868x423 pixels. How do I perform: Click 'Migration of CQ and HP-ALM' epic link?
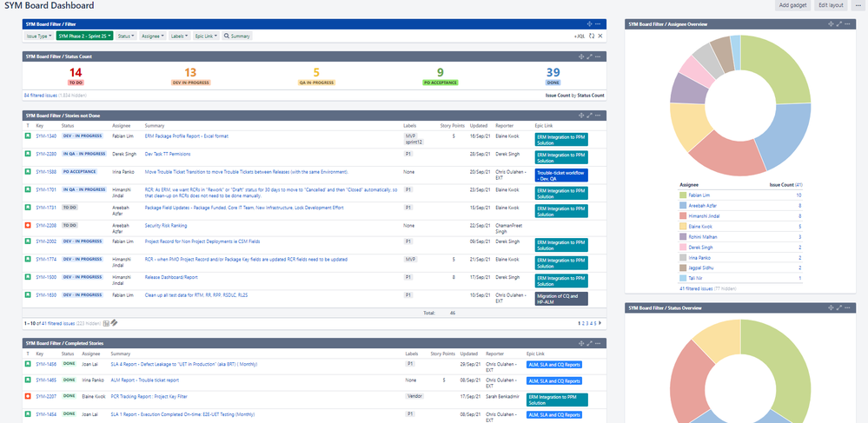(561, 299)
